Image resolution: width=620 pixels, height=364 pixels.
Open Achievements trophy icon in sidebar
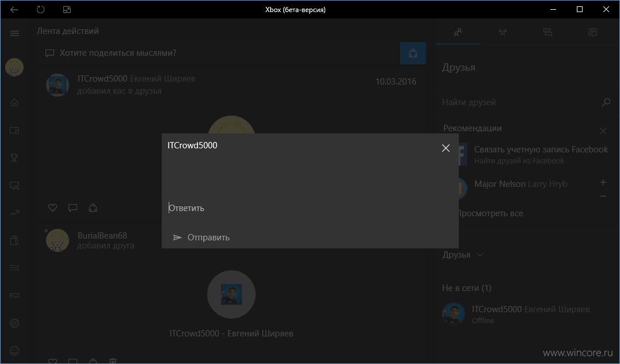tap(14, 158)
